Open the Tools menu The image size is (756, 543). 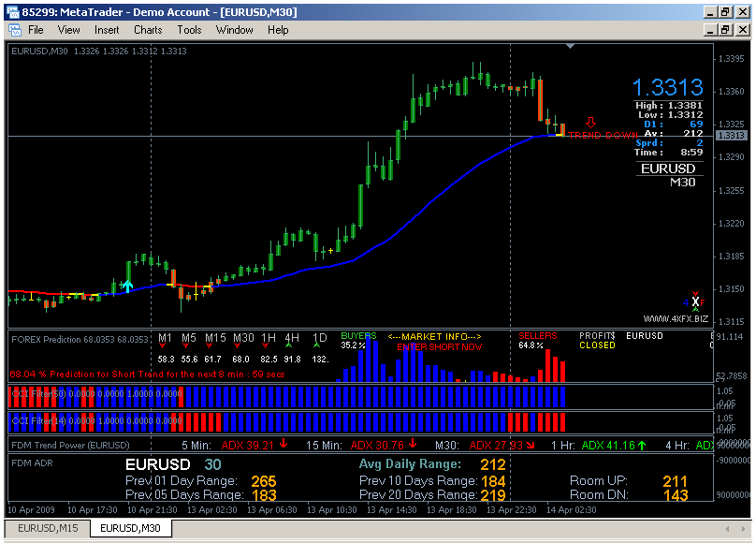coord(189,30)
